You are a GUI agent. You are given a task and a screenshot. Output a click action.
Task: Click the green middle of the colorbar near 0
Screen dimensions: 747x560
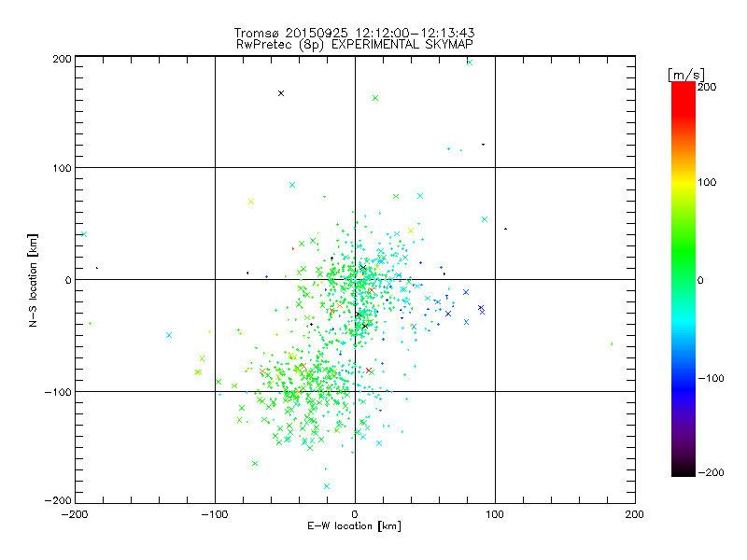pos(684,279)
